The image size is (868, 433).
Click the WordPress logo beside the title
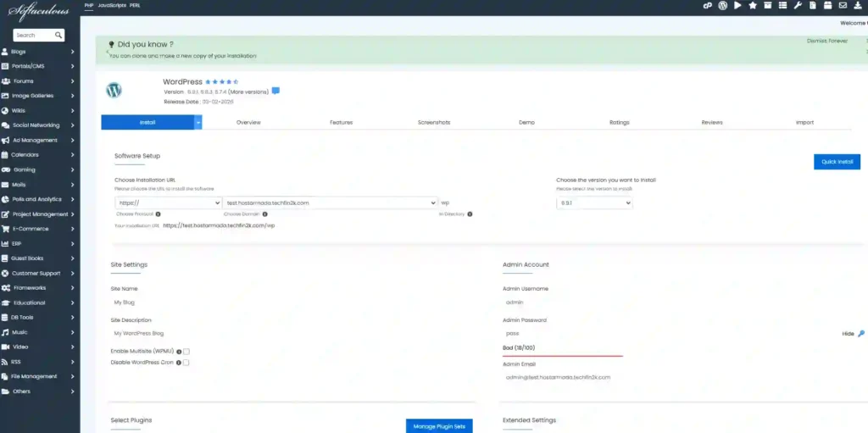click(114, 91)
